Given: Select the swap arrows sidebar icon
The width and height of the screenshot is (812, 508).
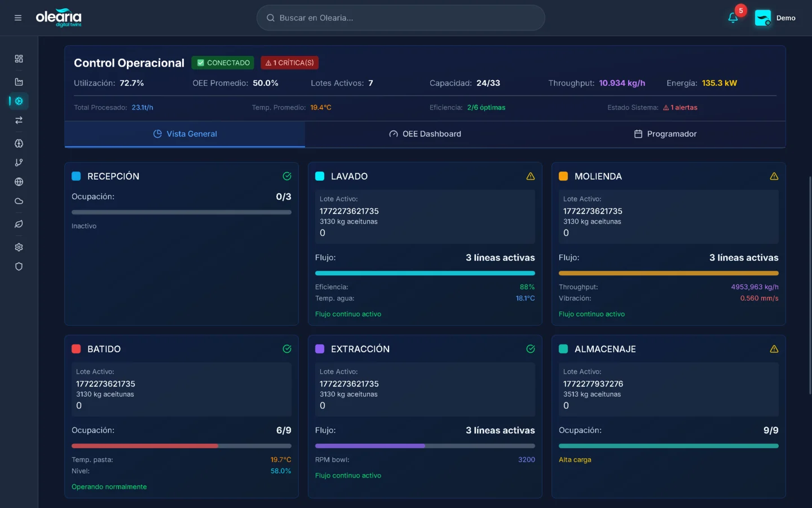Looking at the screenshot, I should coord(19,120).
